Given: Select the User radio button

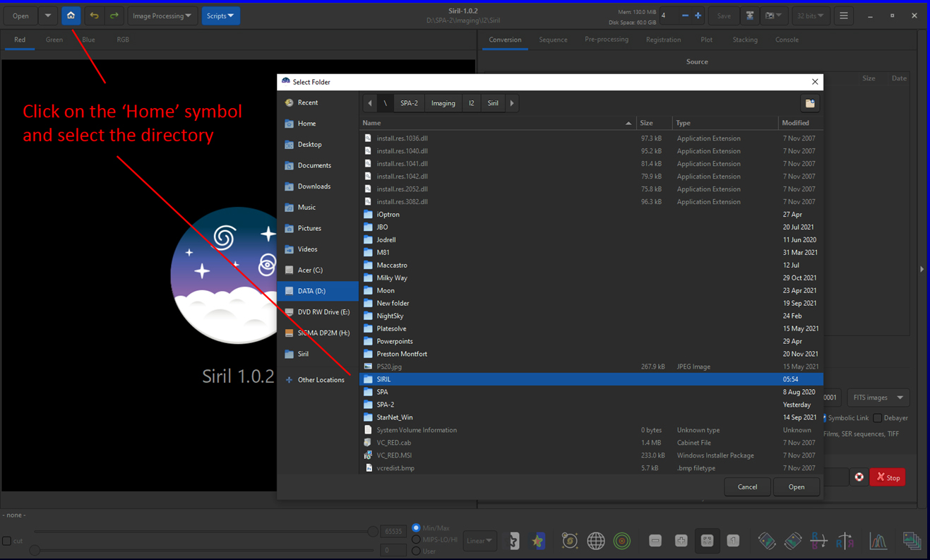Looking at the screenshot, I should 417,551.
